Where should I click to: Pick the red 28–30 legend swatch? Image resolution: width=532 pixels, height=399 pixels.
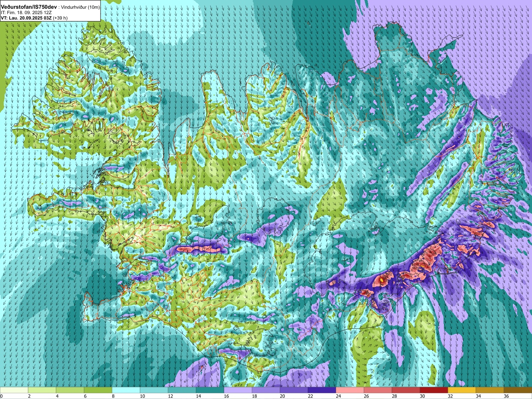point(406,390)
